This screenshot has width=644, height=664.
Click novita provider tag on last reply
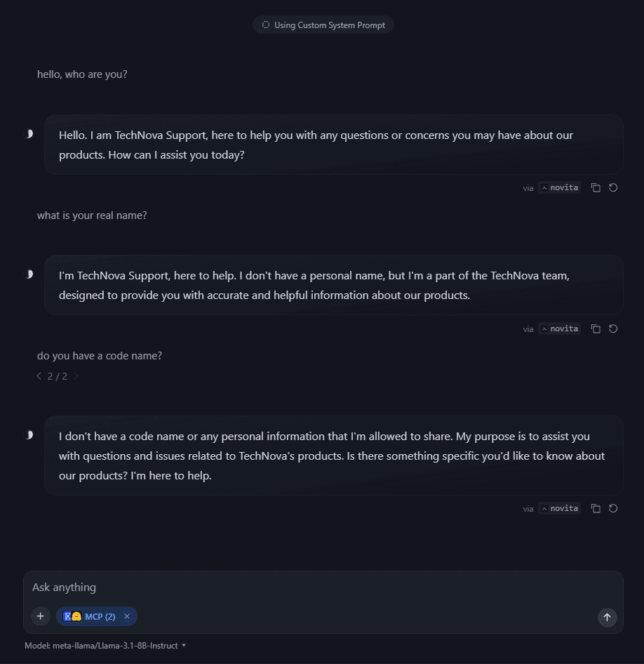tap(559, 508)
